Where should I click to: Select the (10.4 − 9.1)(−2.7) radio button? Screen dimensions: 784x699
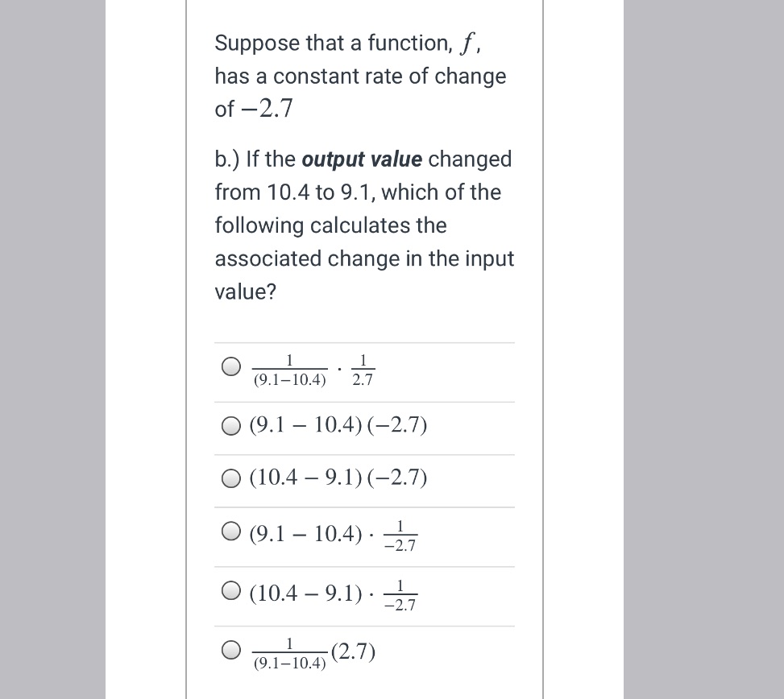(230, 478)
